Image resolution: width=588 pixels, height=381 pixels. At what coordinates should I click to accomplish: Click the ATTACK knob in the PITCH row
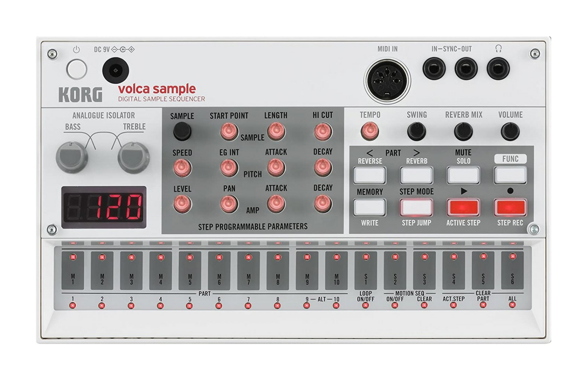coord(276,168)
